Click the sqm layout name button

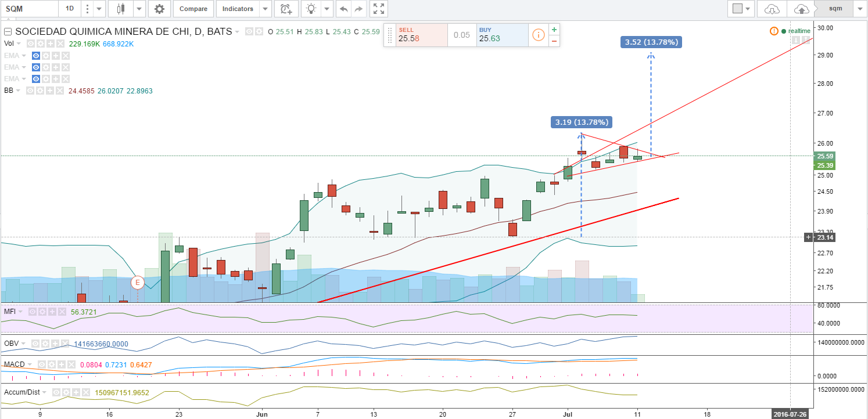click(x=834, y=9)
